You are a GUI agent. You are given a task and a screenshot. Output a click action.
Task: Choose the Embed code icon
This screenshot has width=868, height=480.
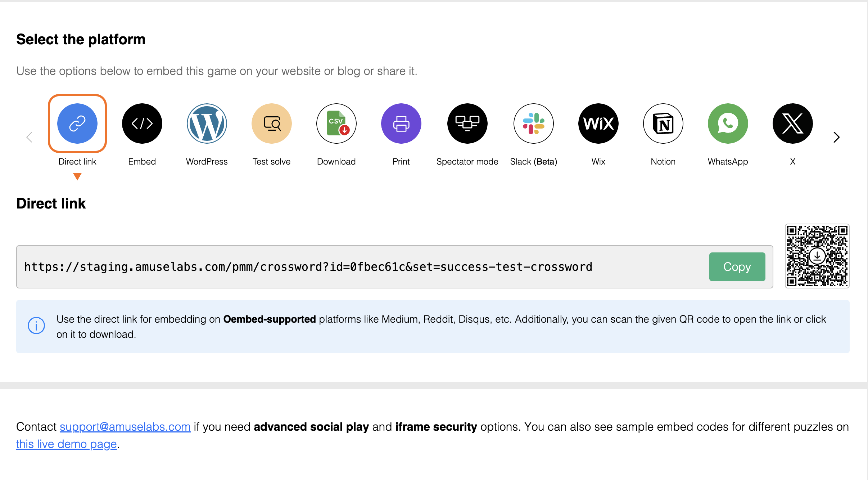pyautogui.click(x=142, y=124)
